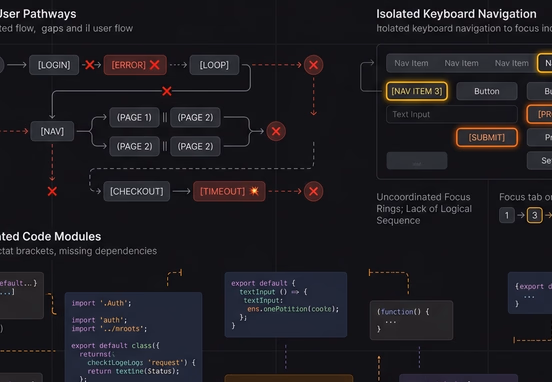552x382 pixels.
Task: Click the 'export default class({' code line
Action: point(115,345)
